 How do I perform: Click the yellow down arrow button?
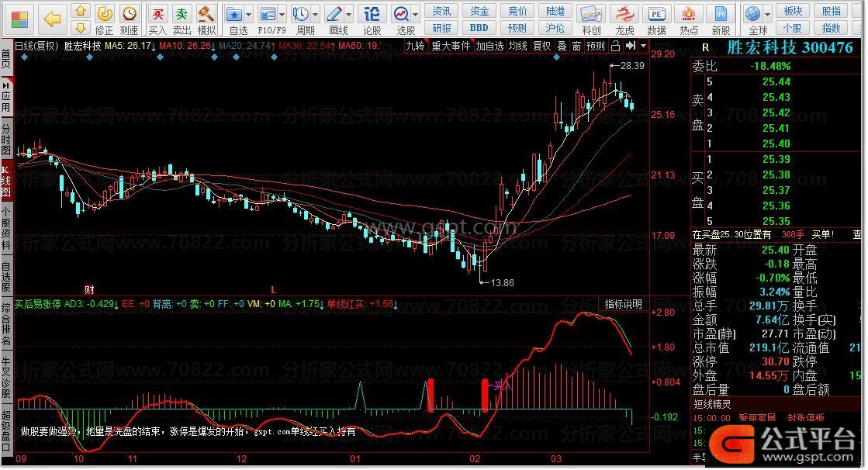tap(81, 28)
